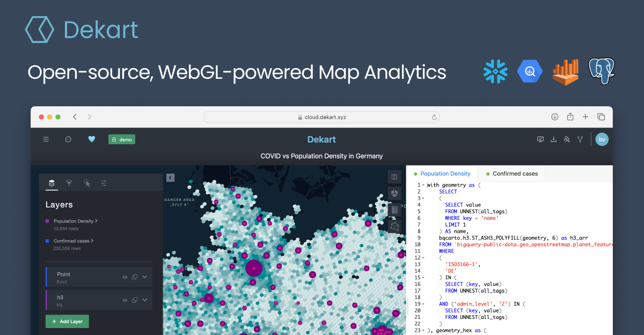The height and width of the screenshot is (335, 644).
Task: Switch the map to 3D view
Action: click(x=394, y=193)
